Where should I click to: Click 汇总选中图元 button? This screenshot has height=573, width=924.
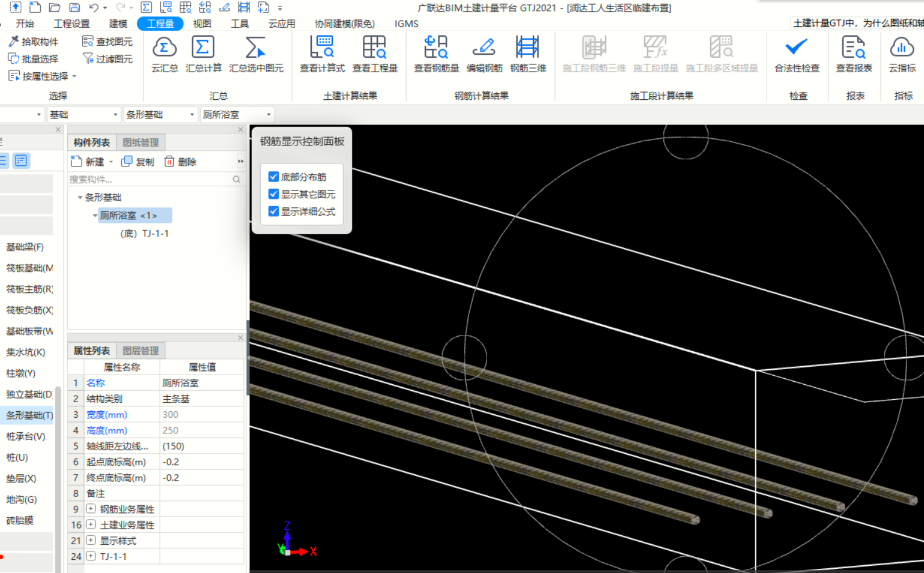pos(256,54)
